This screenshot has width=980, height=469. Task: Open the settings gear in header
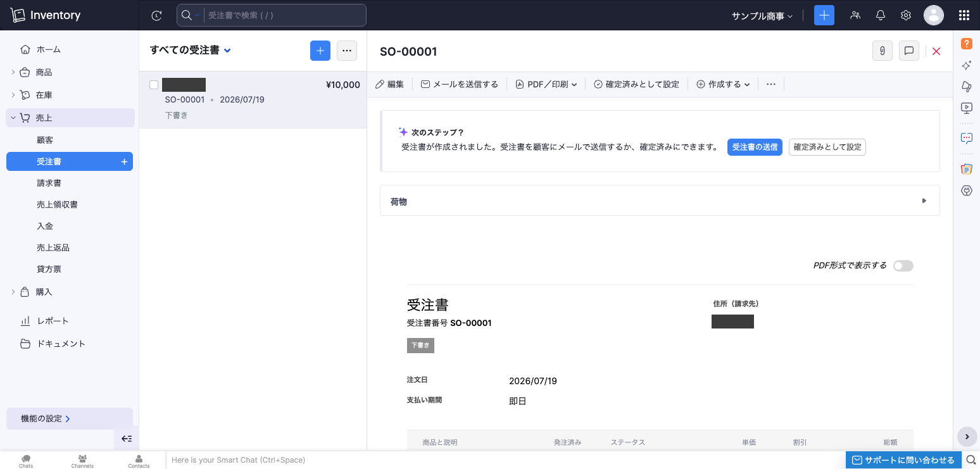click(x=906, y=15)
